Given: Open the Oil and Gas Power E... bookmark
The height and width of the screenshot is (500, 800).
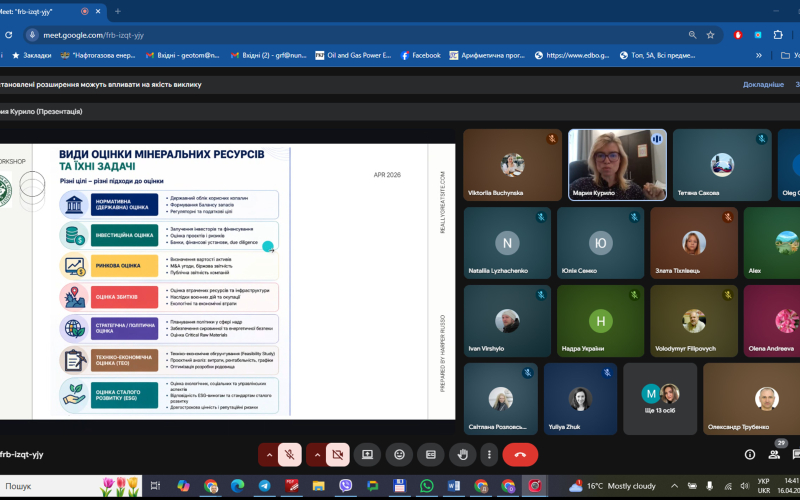Looking at the screenshot, I should 353,55.
